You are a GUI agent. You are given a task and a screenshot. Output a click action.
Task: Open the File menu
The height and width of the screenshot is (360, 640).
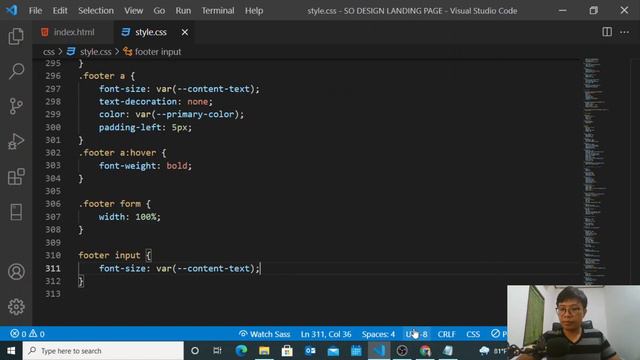[x=35, y=11]
